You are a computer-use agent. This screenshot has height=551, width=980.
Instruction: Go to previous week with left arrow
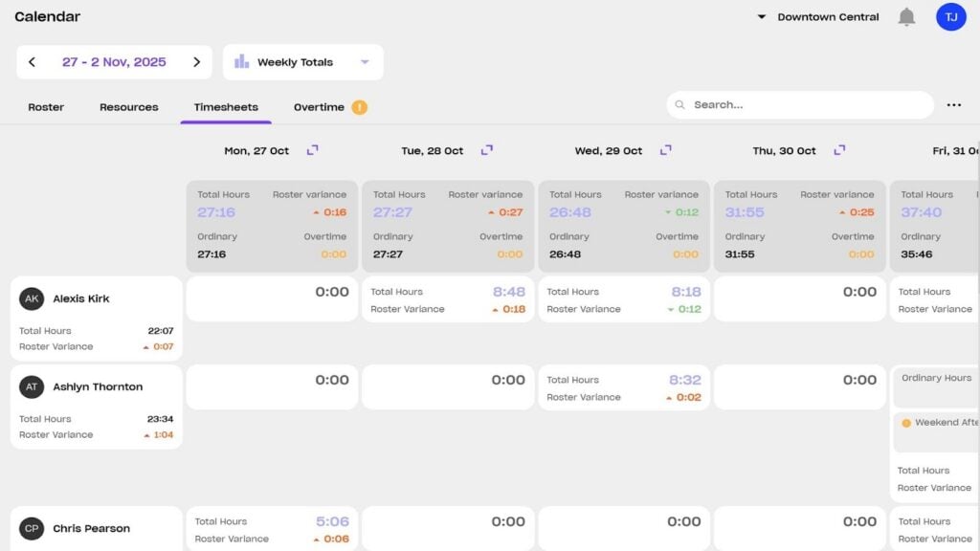click(32, 62)
